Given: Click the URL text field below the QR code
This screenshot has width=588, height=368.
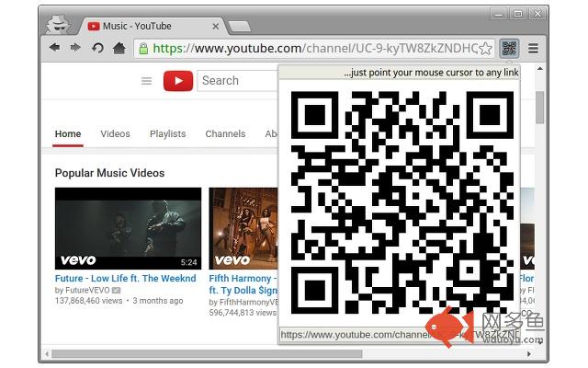Looking at the screenshot, I should 400,335.
